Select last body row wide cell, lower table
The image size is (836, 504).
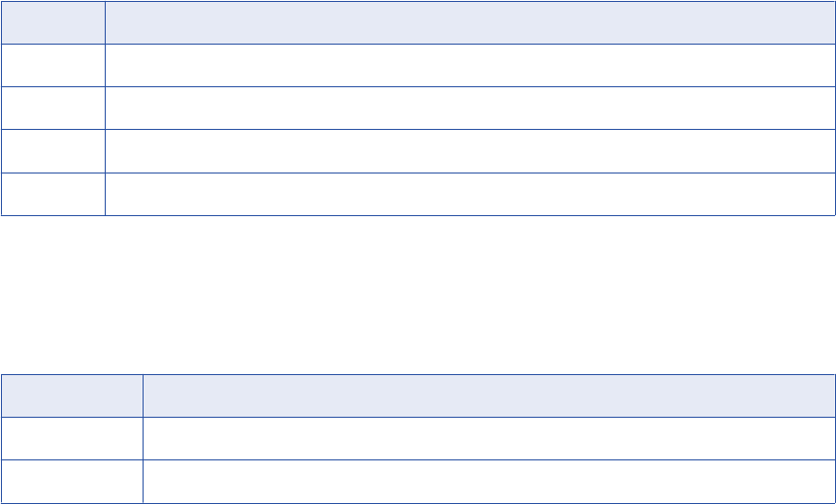[489, 481]
